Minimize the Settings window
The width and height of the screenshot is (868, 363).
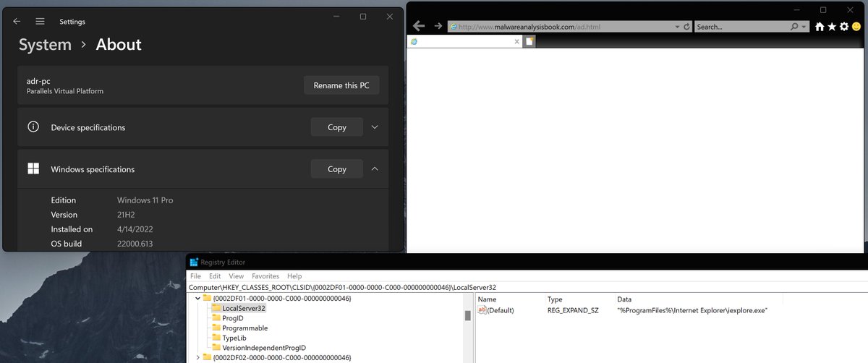(x=336, y=16)
